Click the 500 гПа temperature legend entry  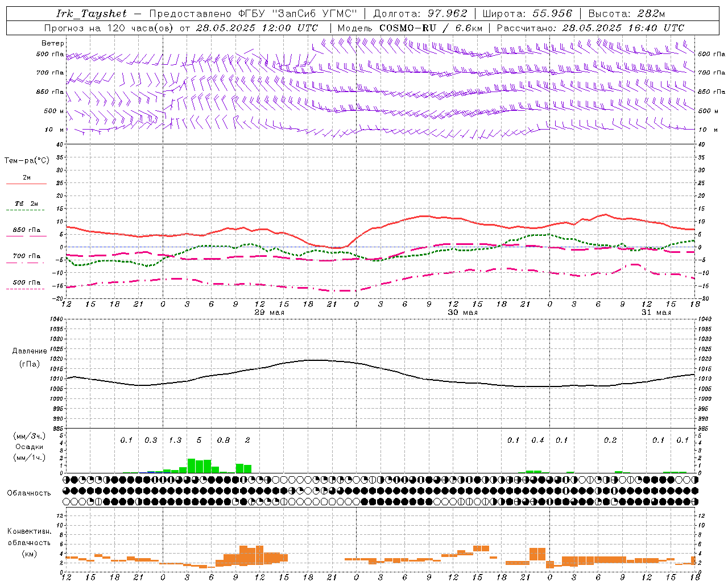pyautogui.click(x=27, y=282)
